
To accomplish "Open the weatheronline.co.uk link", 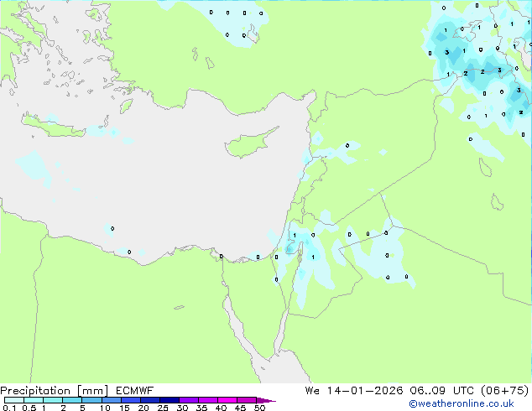I will (x=462, y=403).
